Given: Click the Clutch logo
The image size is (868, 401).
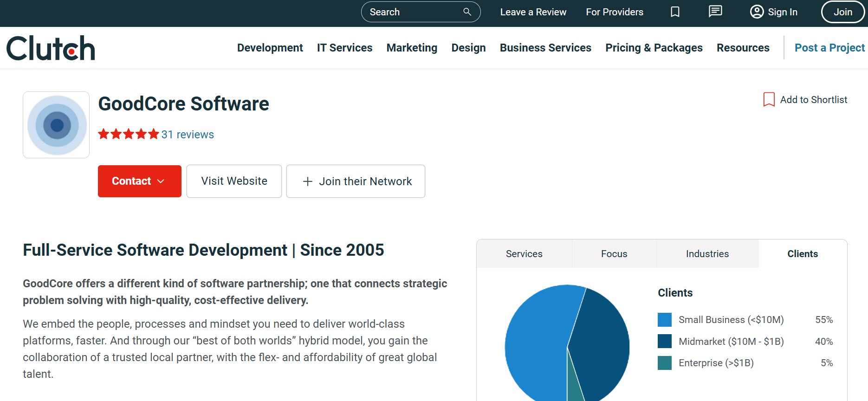Looking at the screenshot, I should coord(51,48).
